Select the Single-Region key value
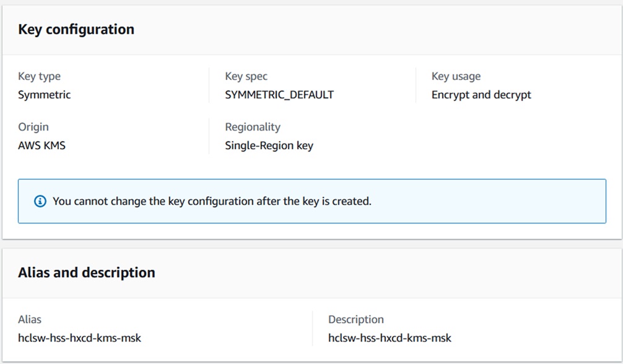 pos(269,146)
